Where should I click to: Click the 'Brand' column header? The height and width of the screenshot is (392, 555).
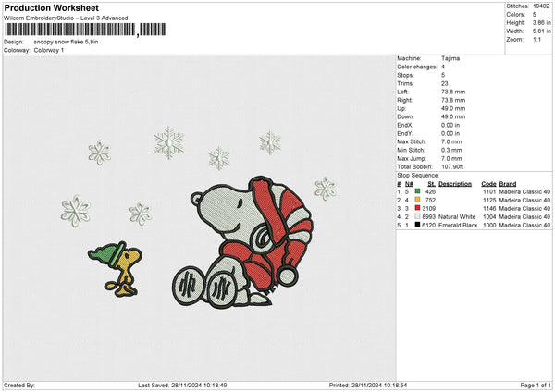tap(508, 184)
